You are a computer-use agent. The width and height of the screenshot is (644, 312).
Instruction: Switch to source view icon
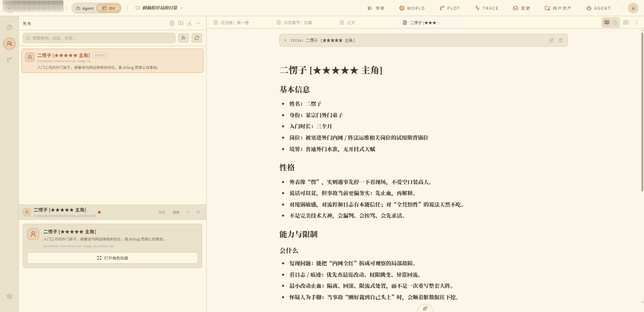coord(615,23)
